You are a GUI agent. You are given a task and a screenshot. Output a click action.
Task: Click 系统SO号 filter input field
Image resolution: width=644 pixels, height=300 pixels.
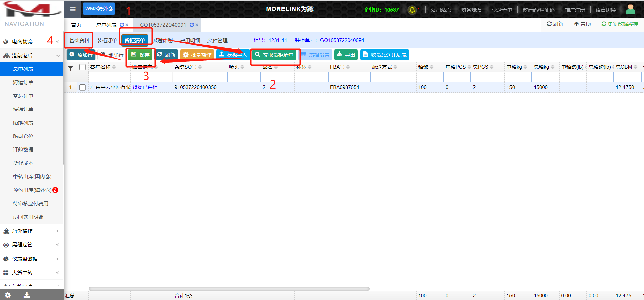click(x=200, y=77)
